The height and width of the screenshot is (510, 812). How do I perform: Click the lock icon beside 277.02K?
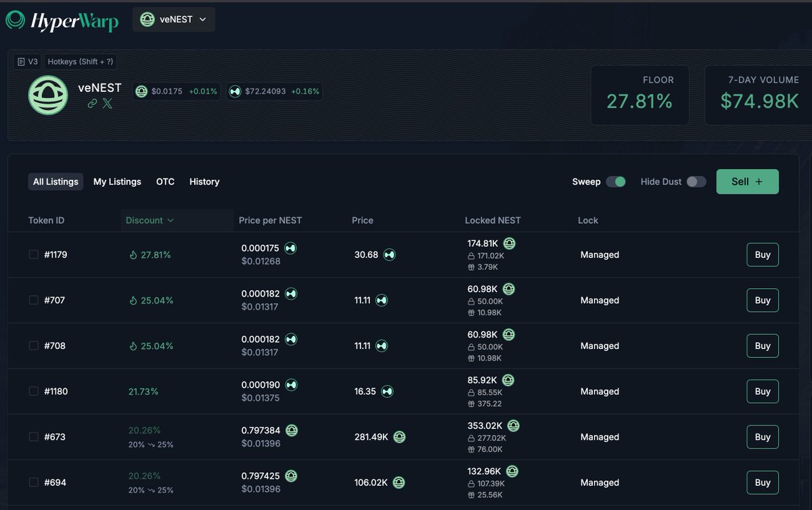coord(471,439)
